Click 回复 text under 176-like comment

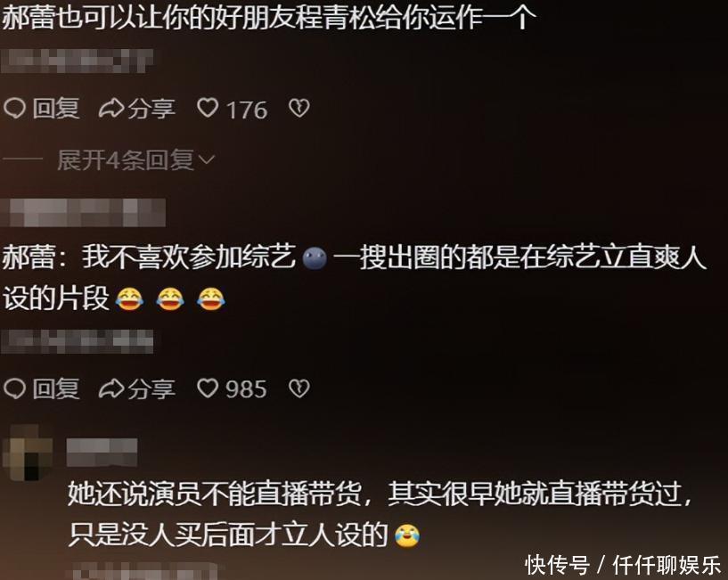[56, 108]
